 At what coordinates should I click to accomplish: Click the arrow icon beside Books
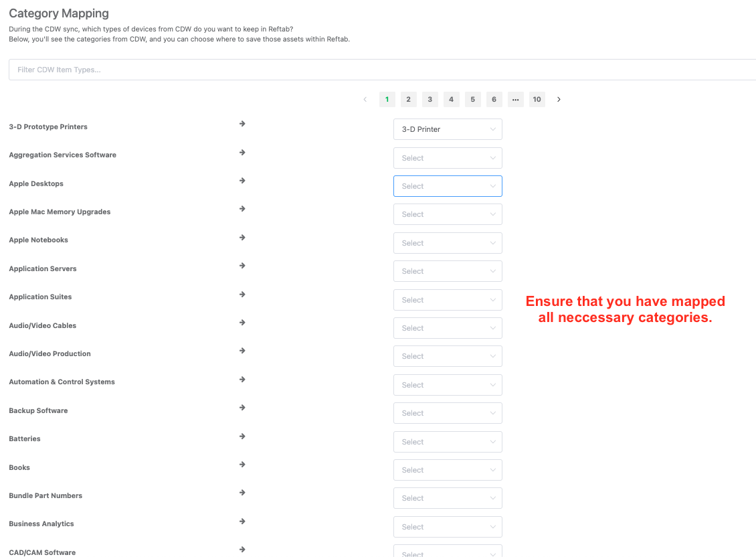(242, 465)
